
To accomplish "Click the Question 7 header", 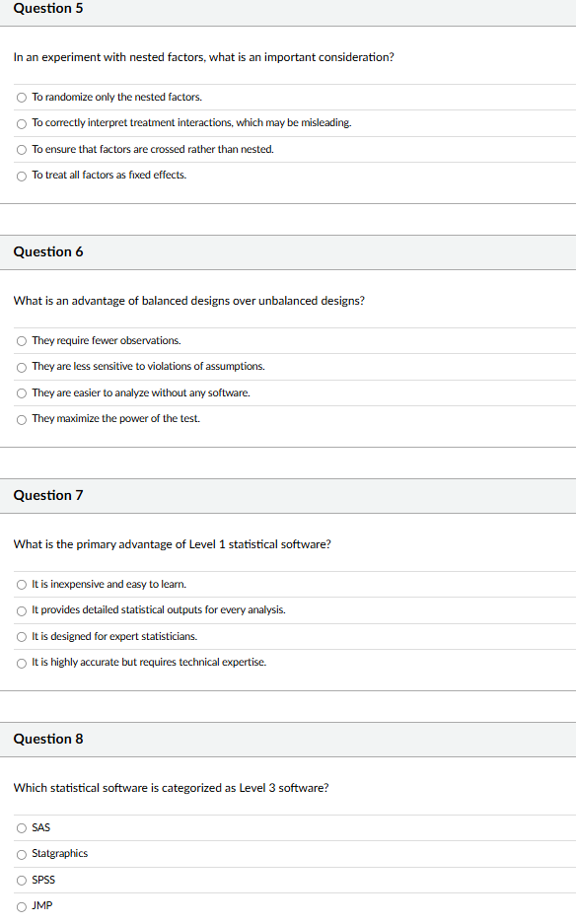I will pos(47,495).
